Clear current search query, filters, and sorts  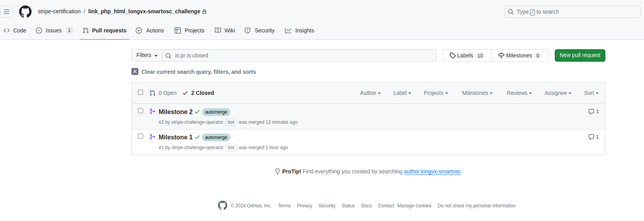(194, 72)
